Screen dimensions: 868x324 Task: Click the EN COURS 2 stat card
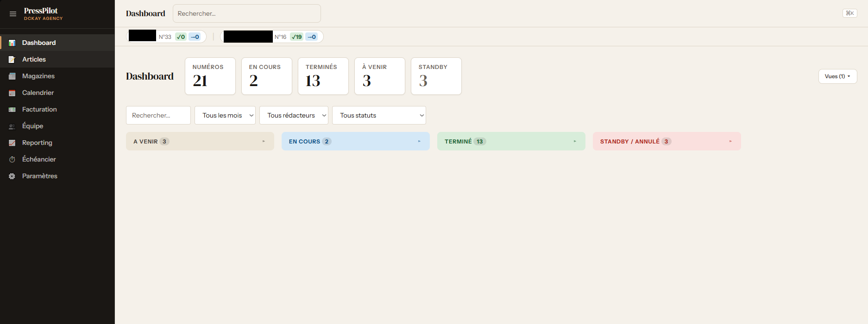[x=267, y=76]
